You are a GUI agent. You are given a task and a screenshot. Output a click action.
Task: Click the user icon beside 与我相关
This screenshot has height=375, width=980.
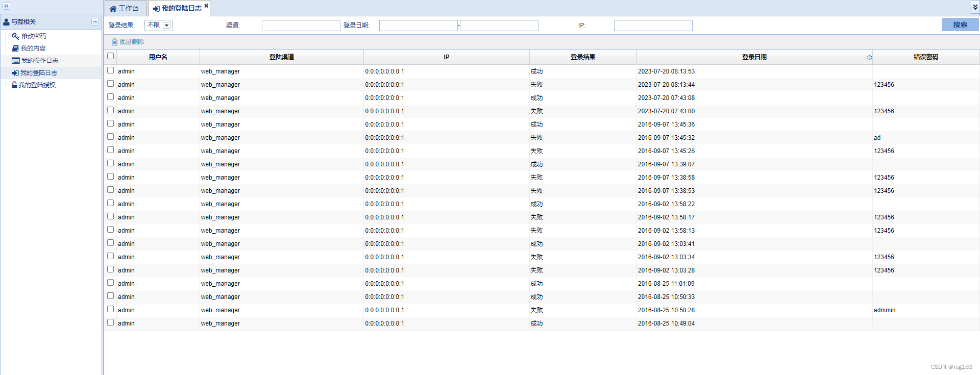coord(6,22)
